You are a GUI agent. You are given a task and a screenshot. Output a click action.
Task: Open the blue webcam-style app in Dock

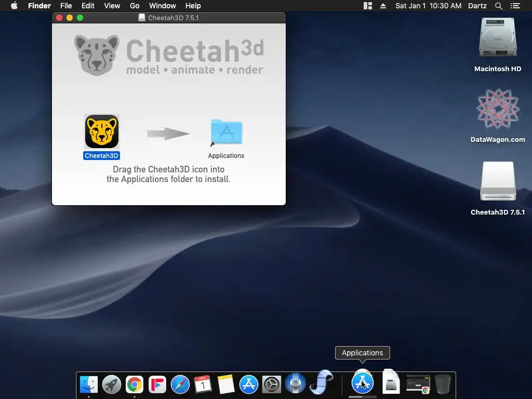point(295,384)
